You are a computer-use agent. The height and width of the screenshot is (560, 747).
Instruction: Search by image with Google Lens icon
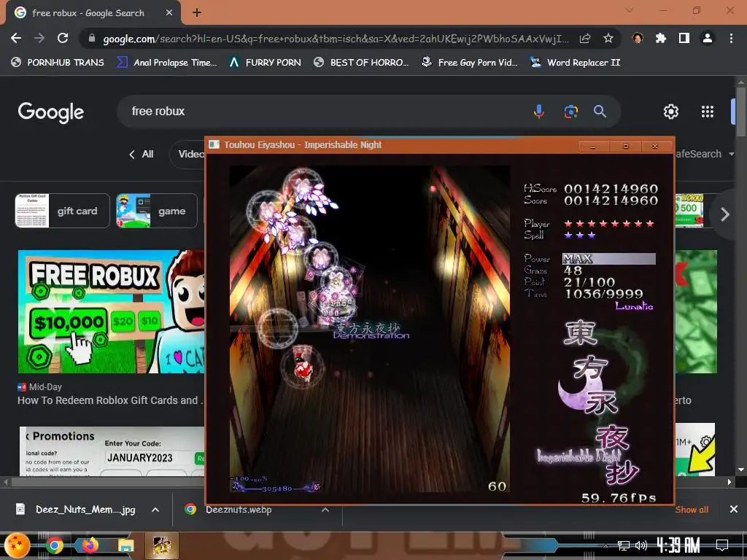coord(570,112)
